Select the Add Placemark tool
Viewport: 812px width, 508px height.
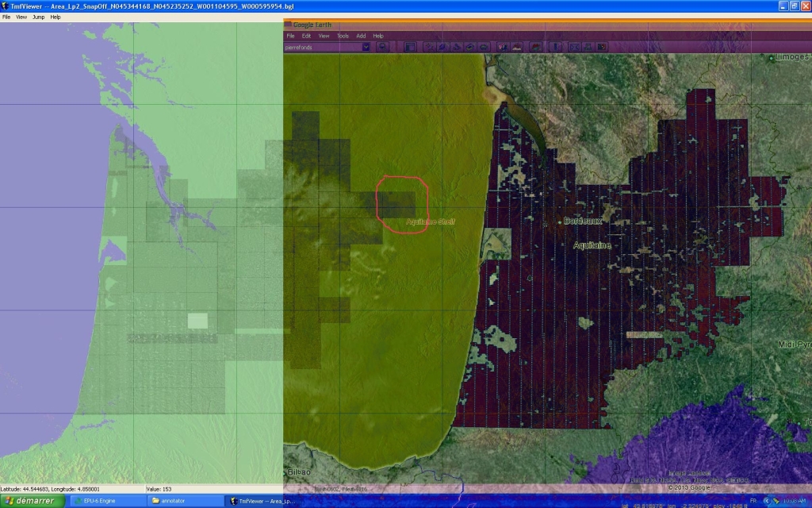tap(429, 47)
